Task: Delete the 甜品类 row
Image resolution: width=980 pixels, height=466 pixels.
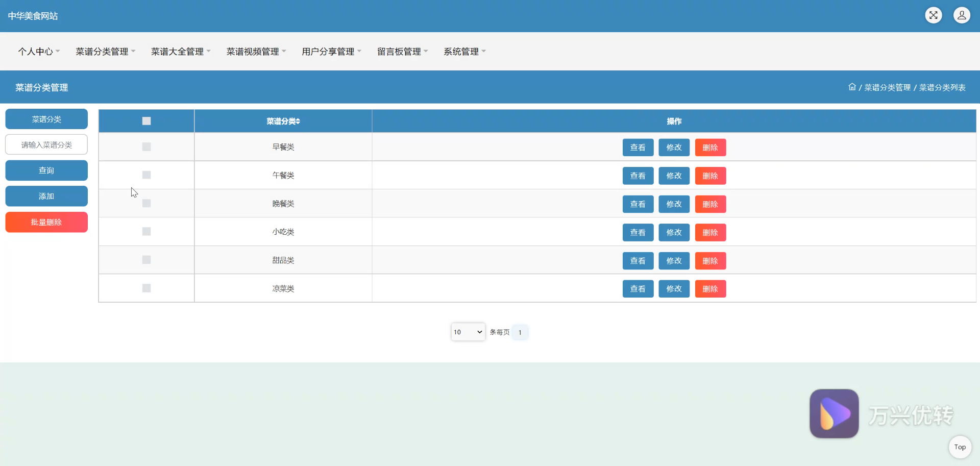Action: point(710,261)
